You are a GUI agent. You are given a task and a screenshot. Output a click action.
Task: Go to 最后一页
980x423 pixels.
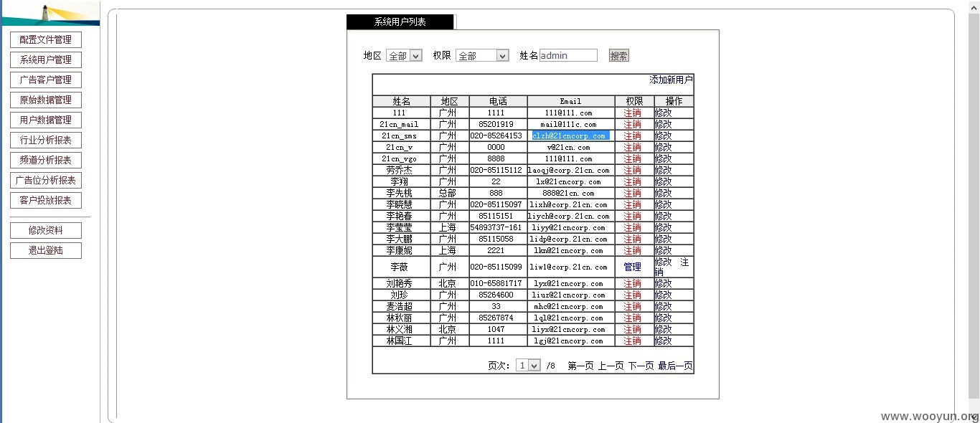coord(675,366)
